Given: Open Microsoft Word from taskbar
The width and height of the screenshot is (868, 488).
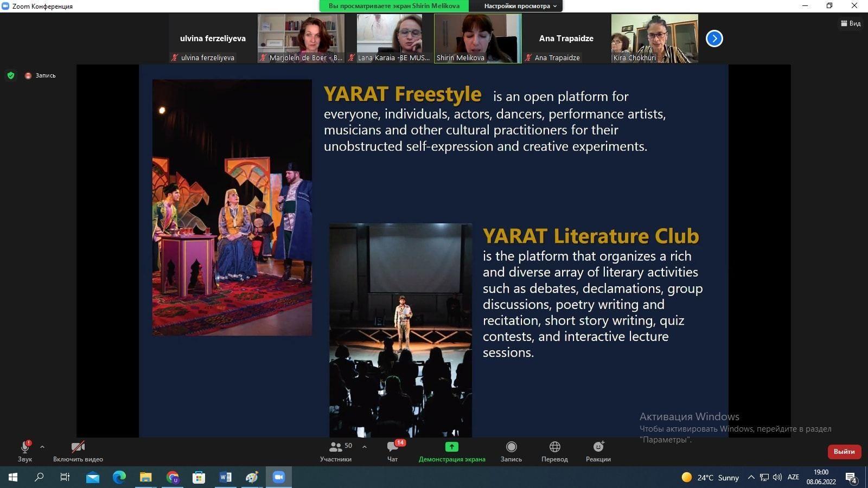Looking at the screenshot, I should [x=225, y=477].
